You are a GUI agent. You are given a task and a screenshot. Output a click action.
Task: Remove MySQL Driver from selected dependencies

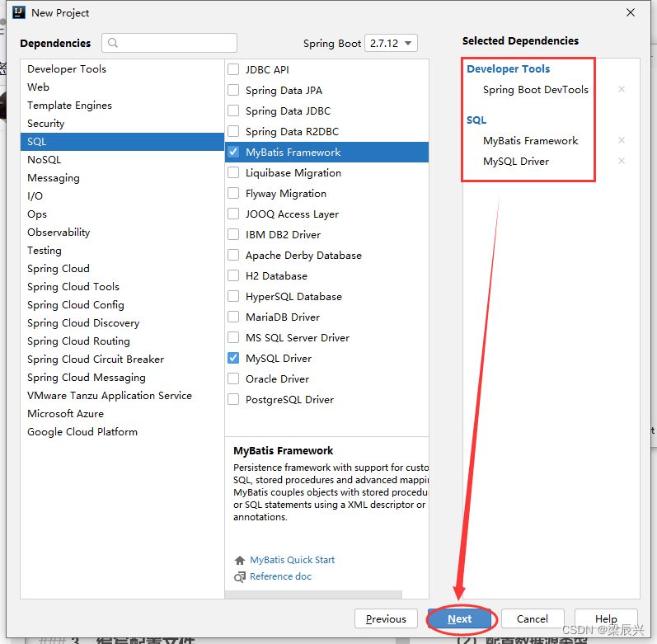[x=622, y=161]
